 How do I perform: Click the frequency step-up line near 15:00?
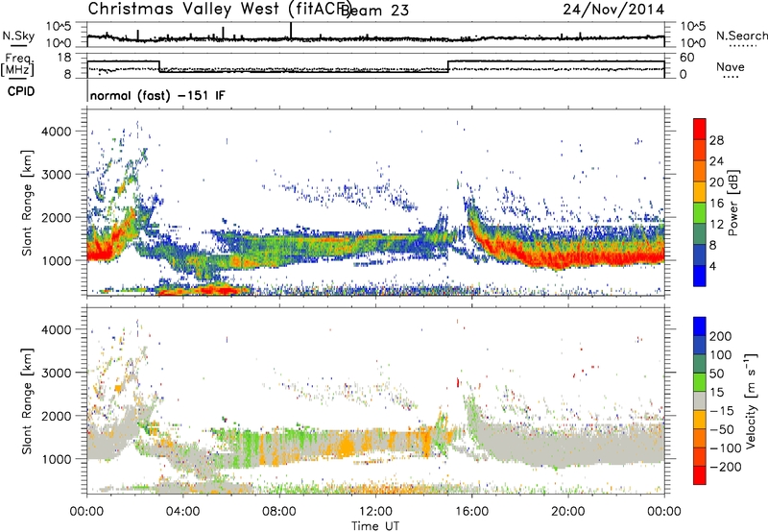point(448,66)
